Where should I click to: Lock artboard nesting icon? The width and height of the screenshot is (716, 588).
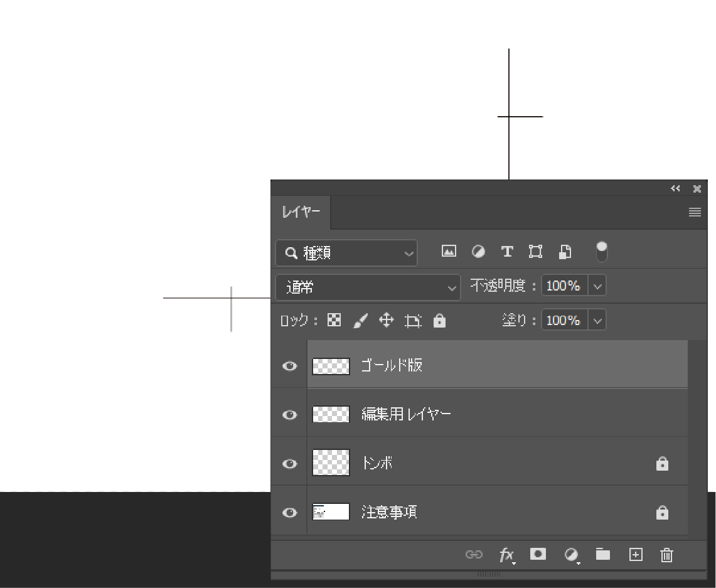click(413, 321)
